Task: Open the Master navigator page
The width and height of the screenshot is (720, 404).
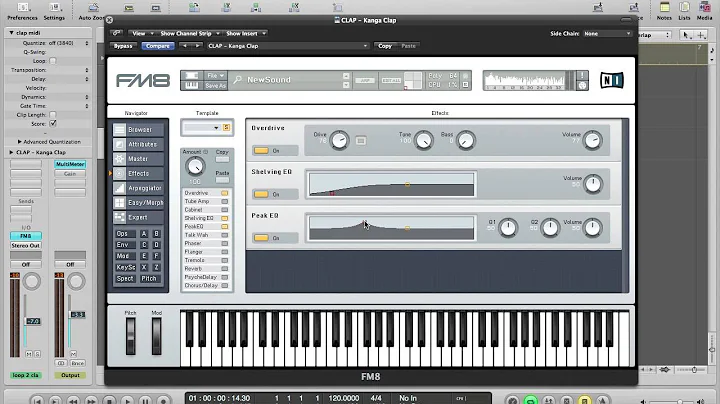Action: pyautogui.click(x=138, y=159)
